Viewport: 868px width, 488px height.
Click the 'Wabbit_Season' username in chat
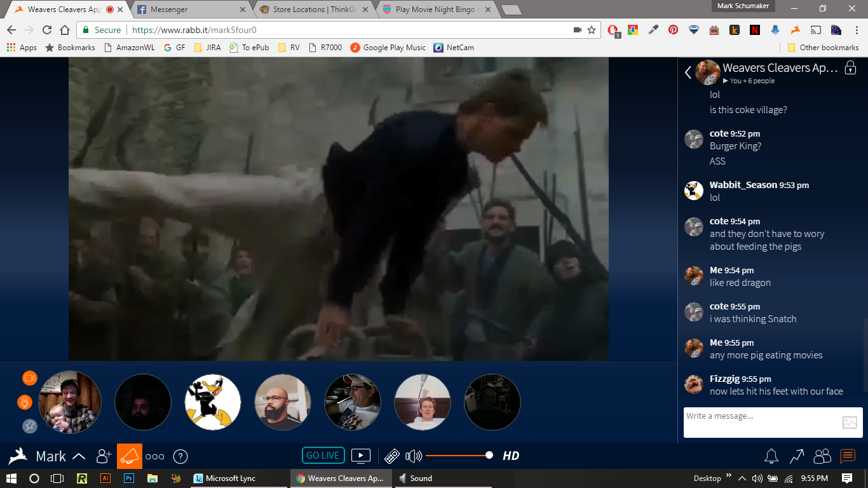(x=743, y=185)
